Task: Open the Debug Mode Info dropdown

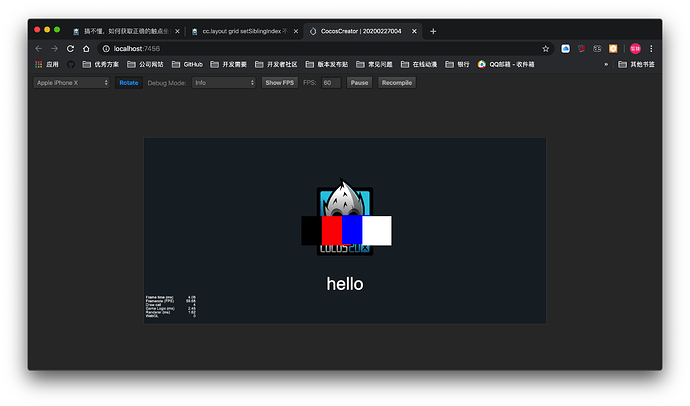Action: click(224, 83)
